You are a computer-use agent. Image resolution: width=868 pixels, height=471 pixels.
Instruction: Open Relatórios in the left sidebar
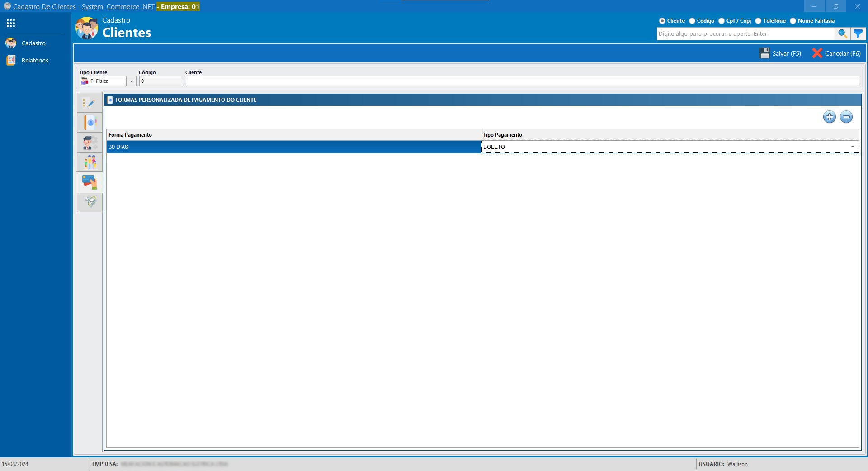click(x=34, y=61)
